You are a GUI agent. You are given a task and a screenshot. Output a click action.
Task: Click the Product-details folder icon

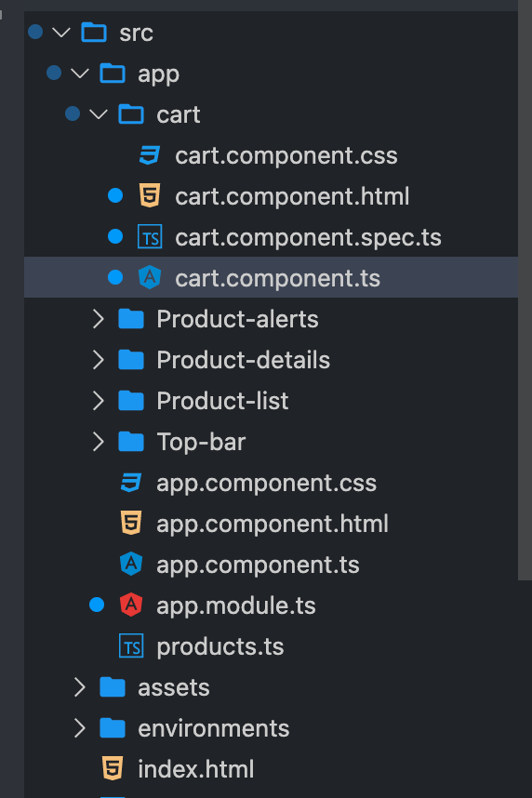tap(131, 359)
